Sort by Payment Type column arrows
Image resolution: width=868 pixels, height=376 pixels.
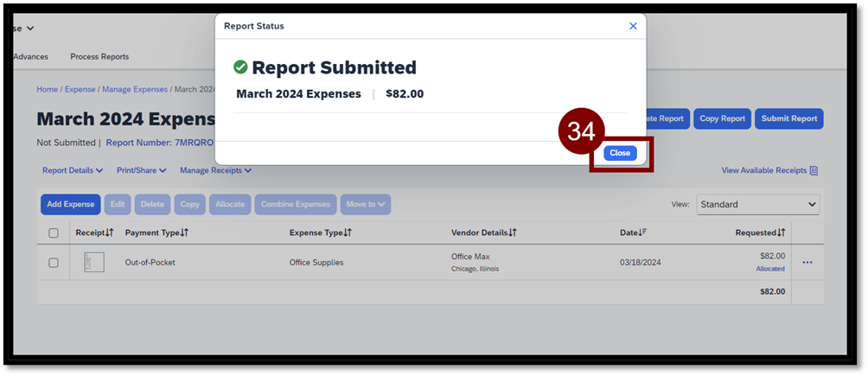(184, 233)
